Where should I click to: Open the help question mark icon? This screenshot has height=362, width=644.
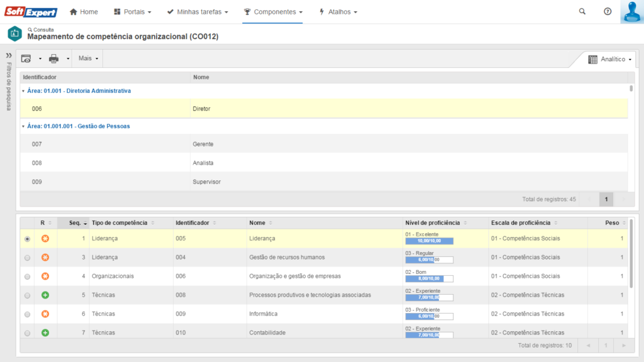(x=608, y=11)
